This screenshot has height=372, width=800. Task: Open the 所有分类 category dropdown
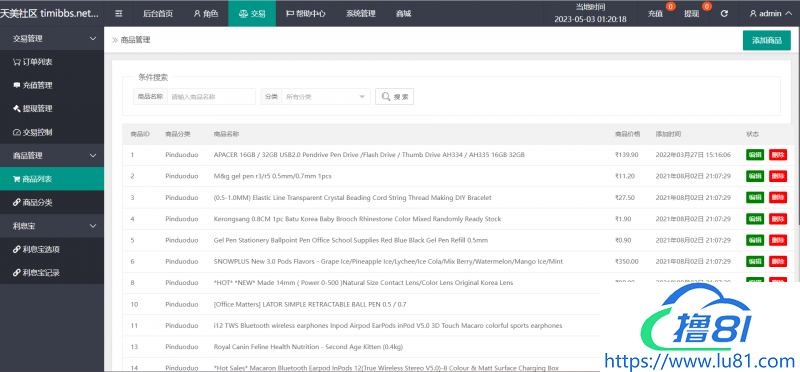pyautogui.click(x=326, y=96)
